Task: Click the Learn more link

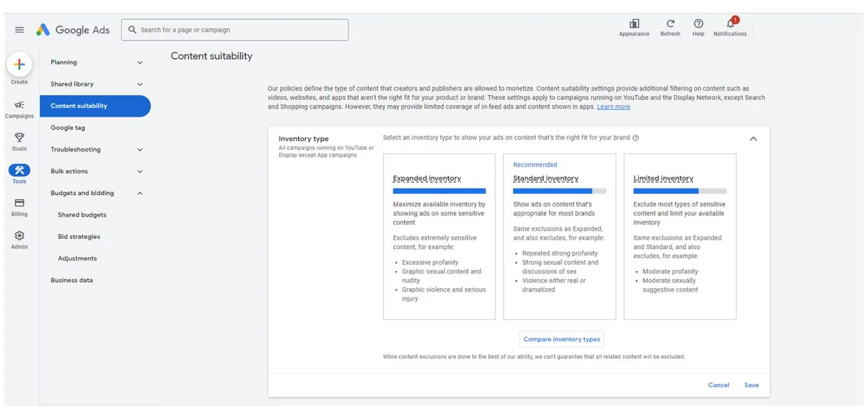Action: tap(613, 107)
